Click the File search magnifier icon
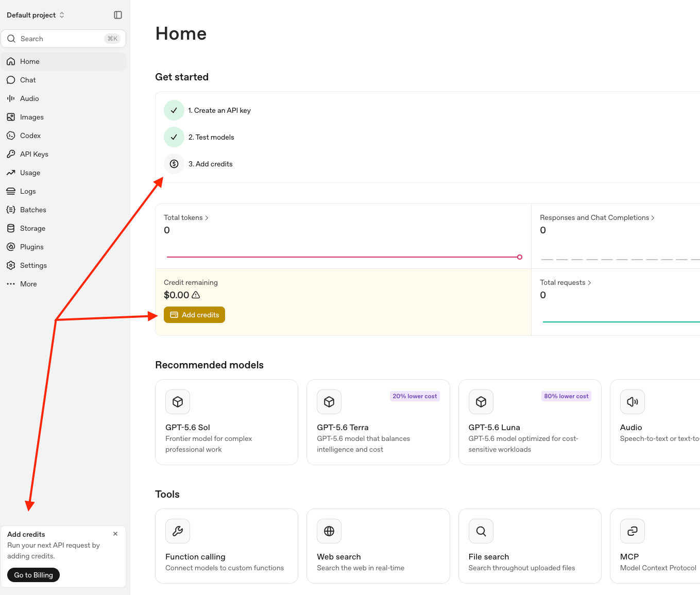700x595 pixels. (x=481, y=531)
